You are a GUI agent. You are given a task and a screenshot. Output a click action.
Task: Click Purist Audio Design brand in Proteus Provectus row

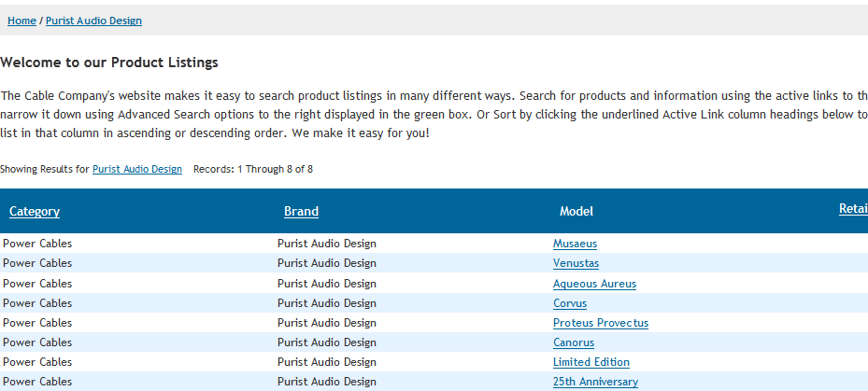click(327, 323)
